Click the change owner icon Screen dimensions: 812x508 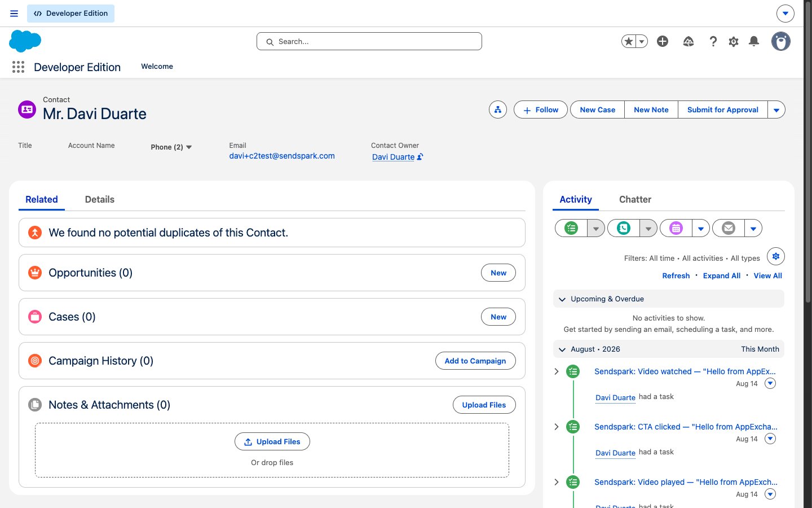(420, 157)
